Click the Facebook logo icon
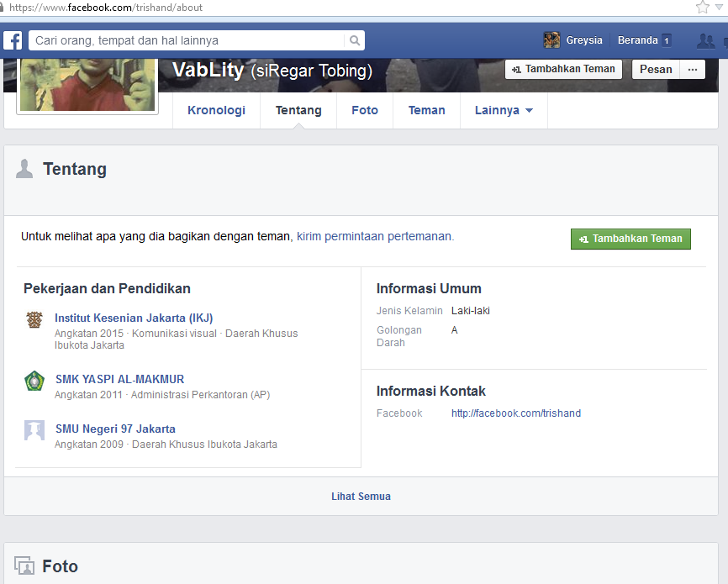 13,40
